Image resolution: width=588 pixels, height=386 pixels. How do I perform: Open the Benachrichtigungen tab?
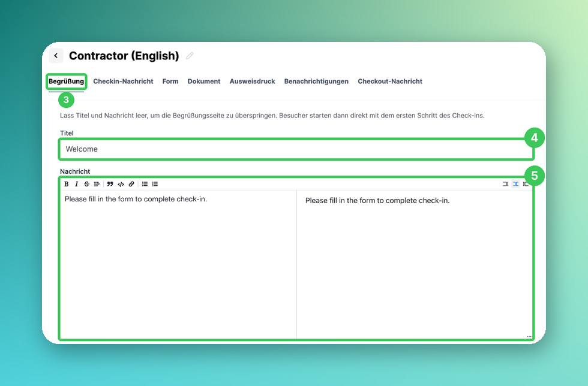(316, 82)
